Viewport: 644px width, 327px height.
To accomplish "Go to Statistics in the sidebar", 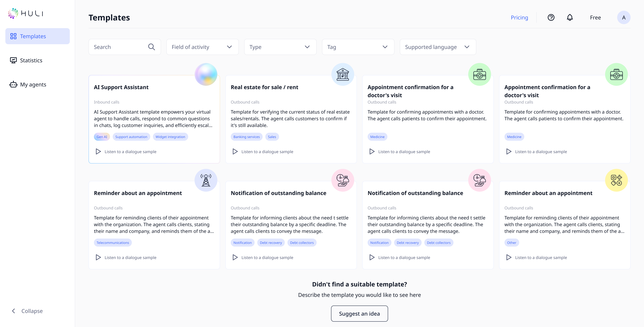I will point(31,60).
